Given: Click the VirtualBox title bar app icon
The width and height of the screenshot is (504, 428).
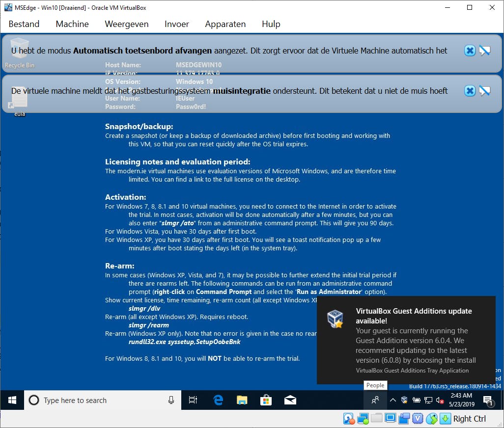Looking at the screenshot, I should tap(8, 8).
